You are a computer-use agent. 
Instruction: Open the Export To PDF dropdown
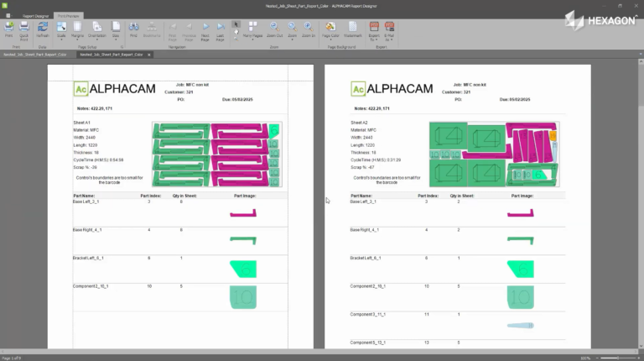tap(374, 31)
